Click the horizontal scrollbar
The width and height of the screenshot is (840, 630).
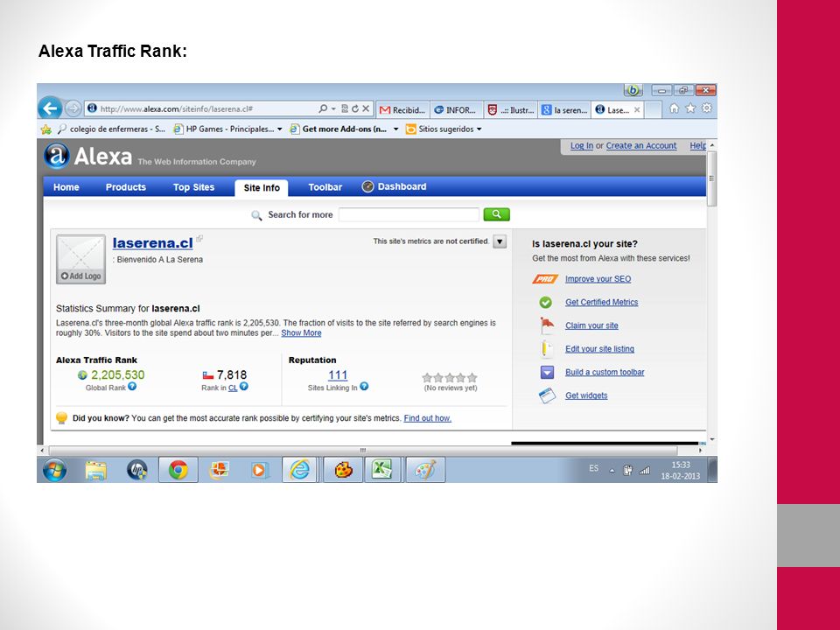pyautogui.click(x=362, y=451)
